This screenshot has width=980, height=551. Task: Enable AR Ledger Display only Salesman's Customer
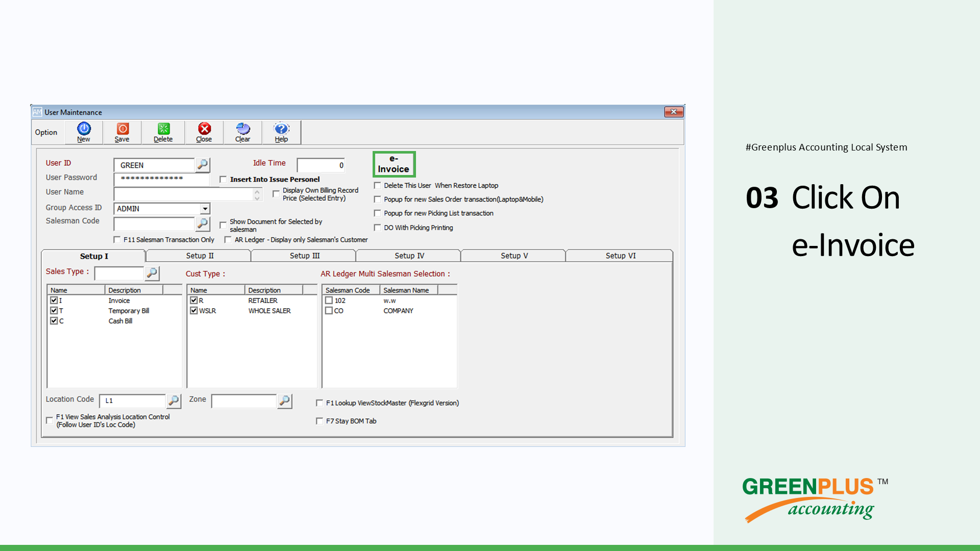(x=228, y=239)
